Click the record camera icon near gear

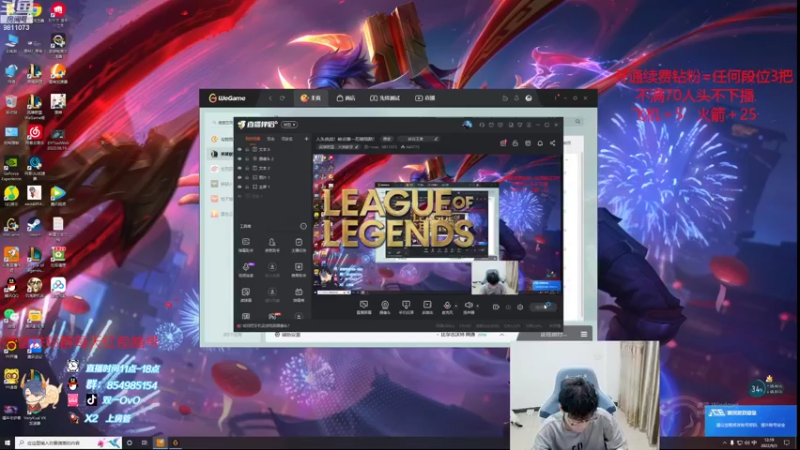pos(495,307)
